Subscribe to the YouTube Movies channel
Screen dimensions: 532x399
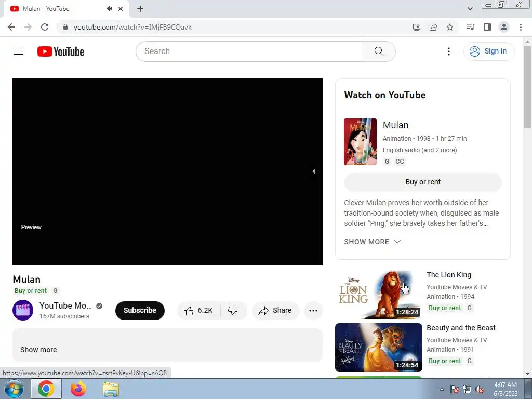[140, 311]
